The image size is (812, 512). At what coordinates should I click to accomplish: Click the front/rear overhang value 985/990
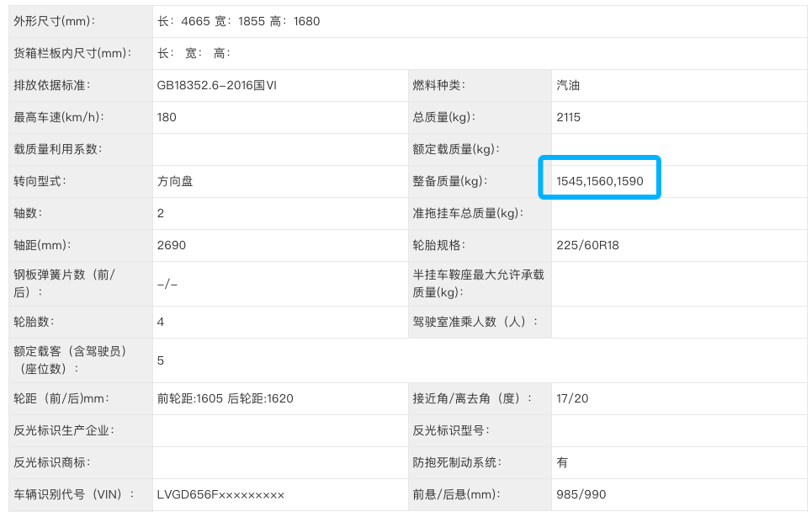581,494
